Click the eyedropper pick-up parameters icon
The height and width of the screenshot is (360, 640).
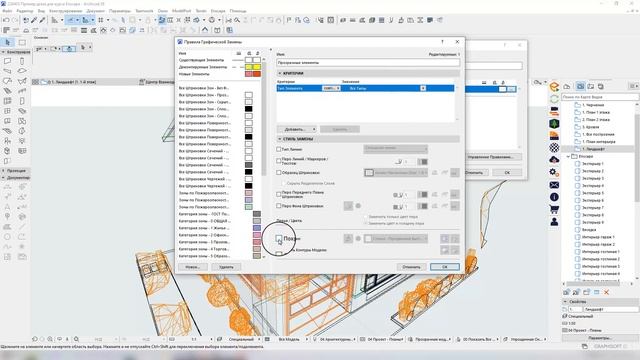click(34, 20)
